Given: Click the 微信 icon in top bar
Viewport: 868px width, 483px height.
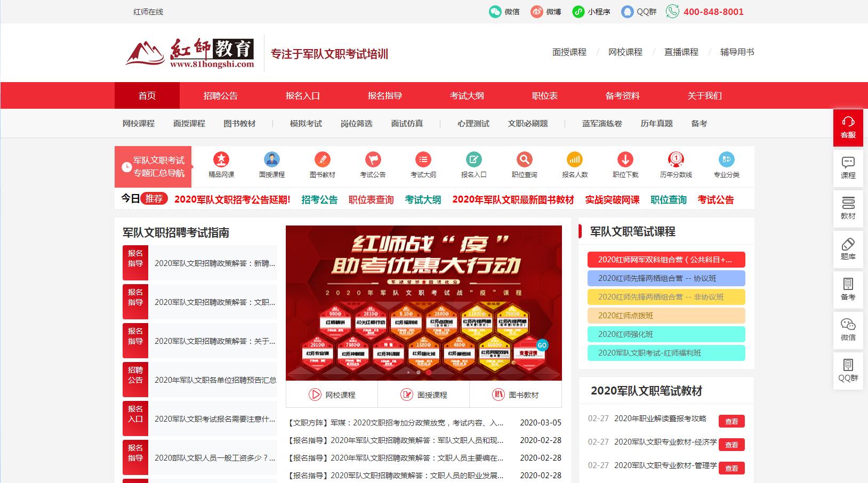Looking at the screenshot, I should pyautogui.click(x=495, y=12).
